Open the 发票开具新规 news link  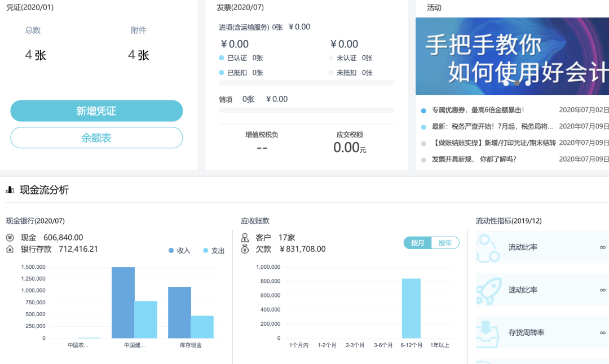[474, 159]
